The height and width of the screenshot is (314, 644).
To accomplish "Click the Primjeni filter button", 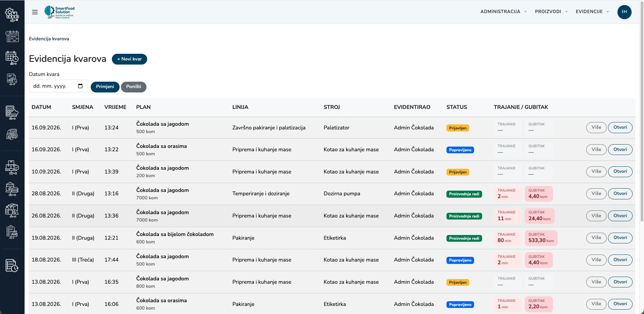I will coord(105,87).
